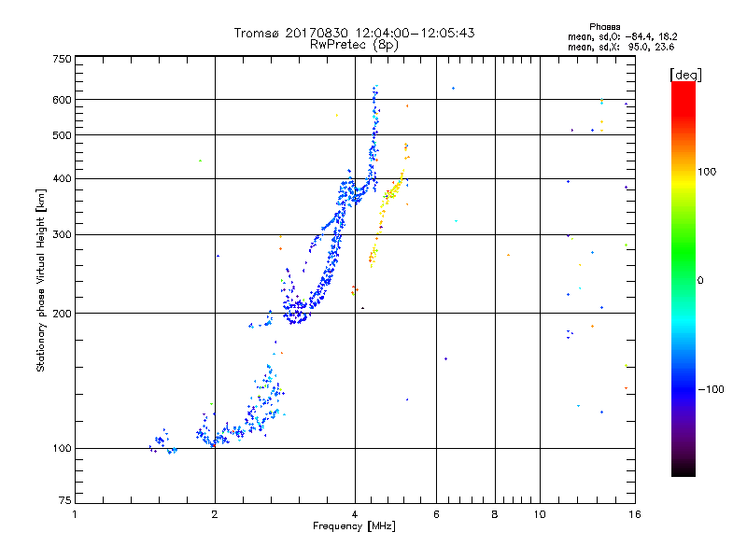Click the colorbar label '-100'
This screenshot has width=747, height=560.
[x=712, y=389]
